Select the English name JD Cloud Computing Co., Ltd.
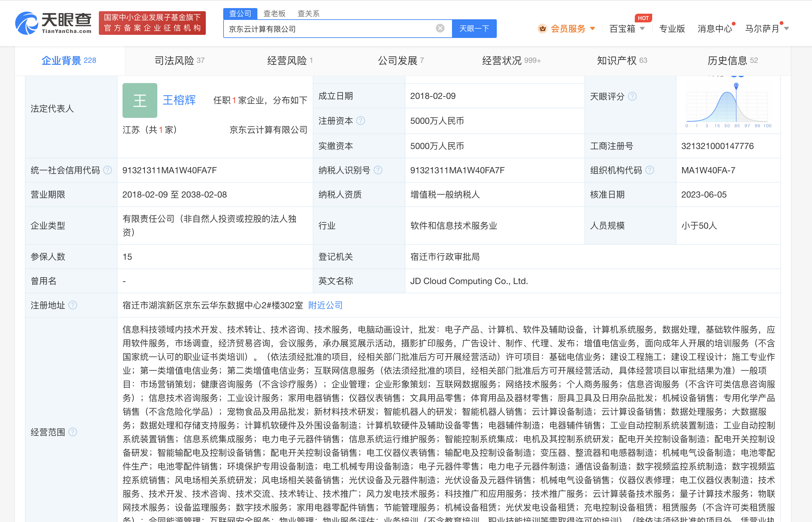The width and height of the screenshot is (812, 522). [469, 281]
